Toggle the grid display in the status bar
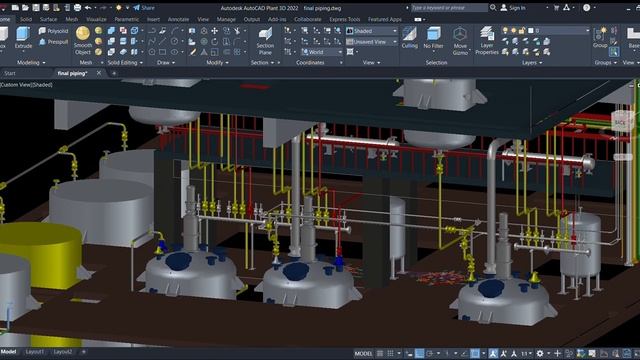This screenshot has width=640, height=360. tap(380, 353)
